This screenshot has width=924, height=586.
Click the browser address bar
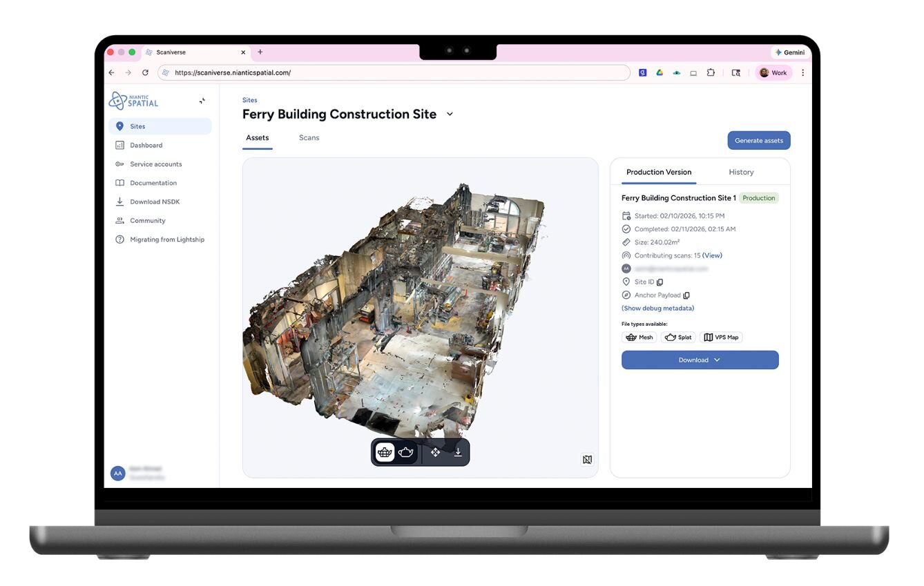pyautogui.click(x=394, y=72)
